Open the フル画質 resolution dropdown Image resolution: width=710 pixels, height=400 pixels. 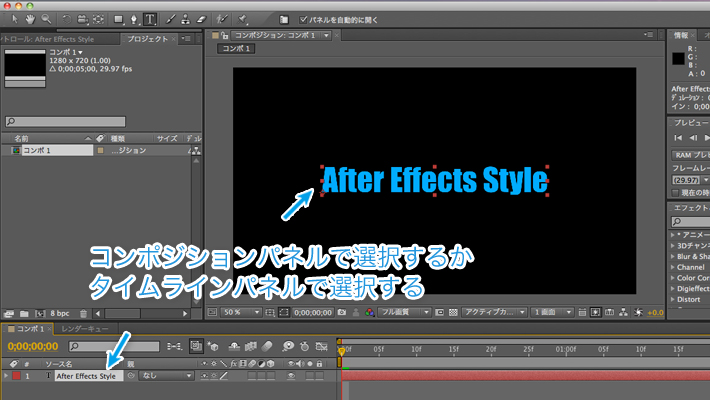point(409,312)
